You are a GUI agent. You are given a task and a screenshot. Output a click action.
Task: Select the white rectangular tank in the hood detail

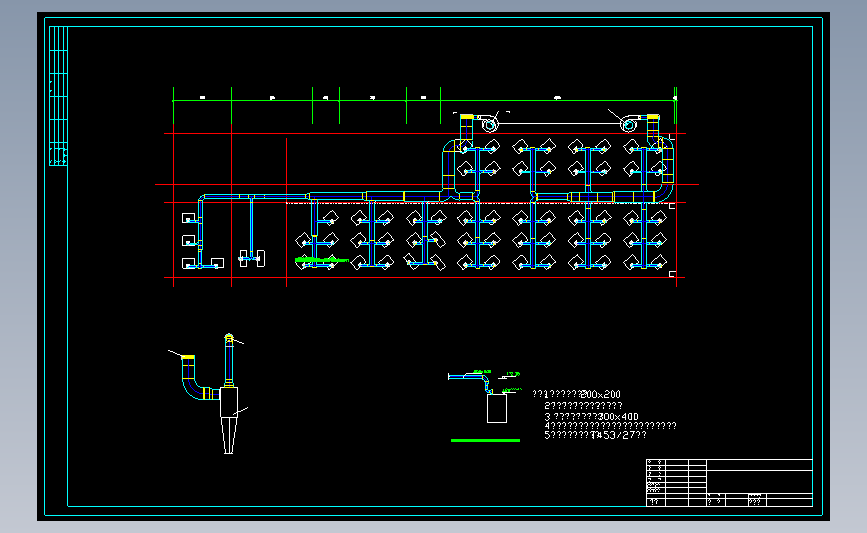pyautogui.click(x=497, y=409)
